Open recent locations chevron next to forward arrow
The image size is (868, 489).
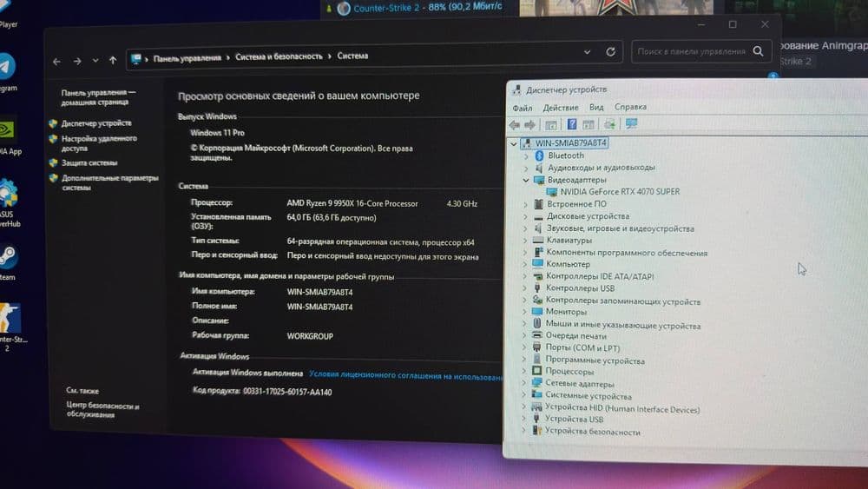[95, 60]
